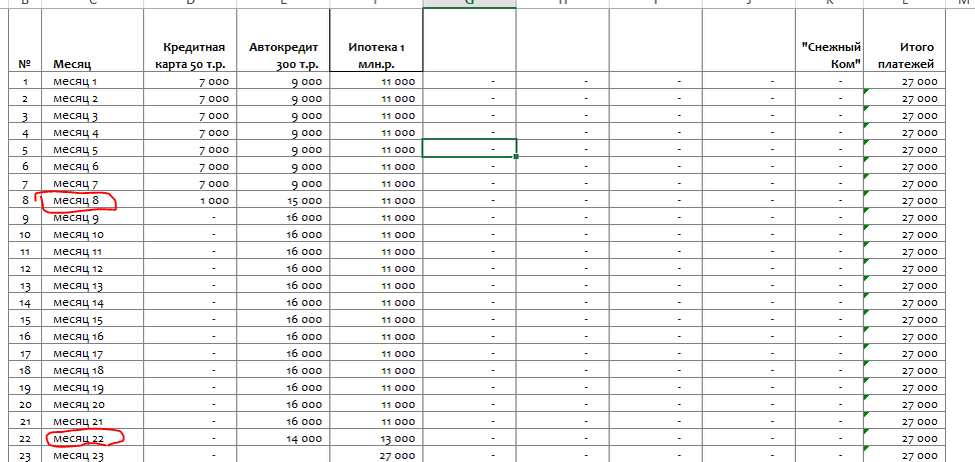Select the "1 000" credit card payment cell
Image resolution: width=975 pixels, height=462 pixels.
[x=190, y=200]
